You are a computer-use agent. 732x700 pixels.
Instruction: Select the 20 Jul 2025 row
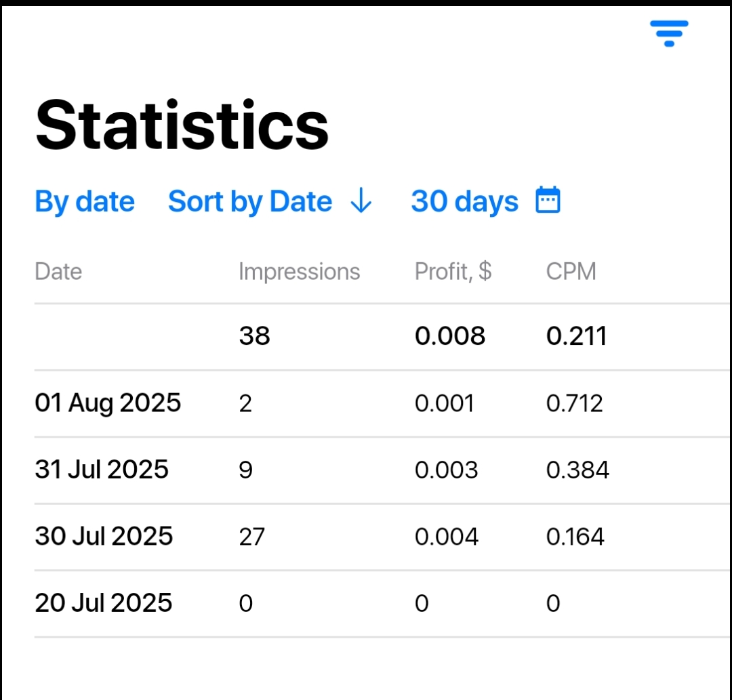click(x=382, y=603)
